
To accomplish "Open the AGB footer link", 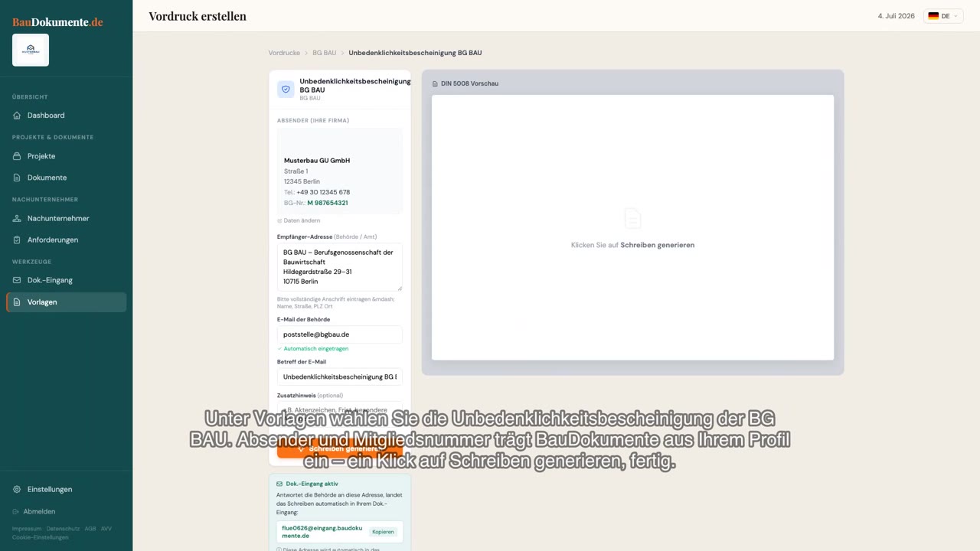I will (90, 529).
